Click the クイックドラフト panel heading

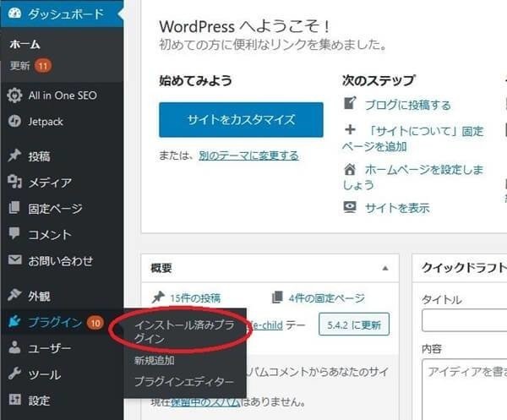pyautogui.click(x=464, y=268)
